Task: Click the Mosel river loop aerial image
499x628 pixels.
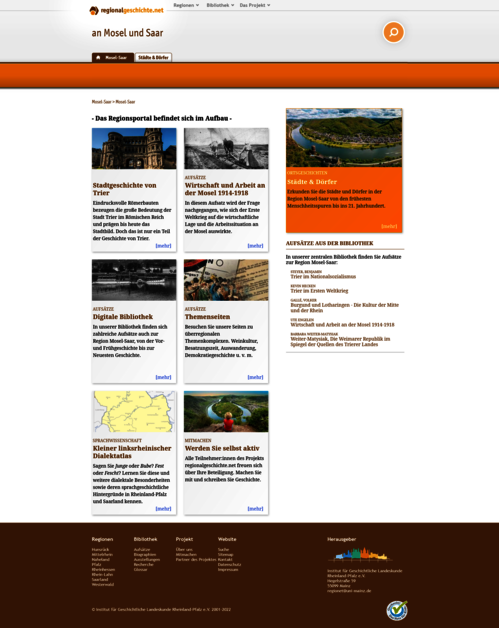Action: pos(344,138)
